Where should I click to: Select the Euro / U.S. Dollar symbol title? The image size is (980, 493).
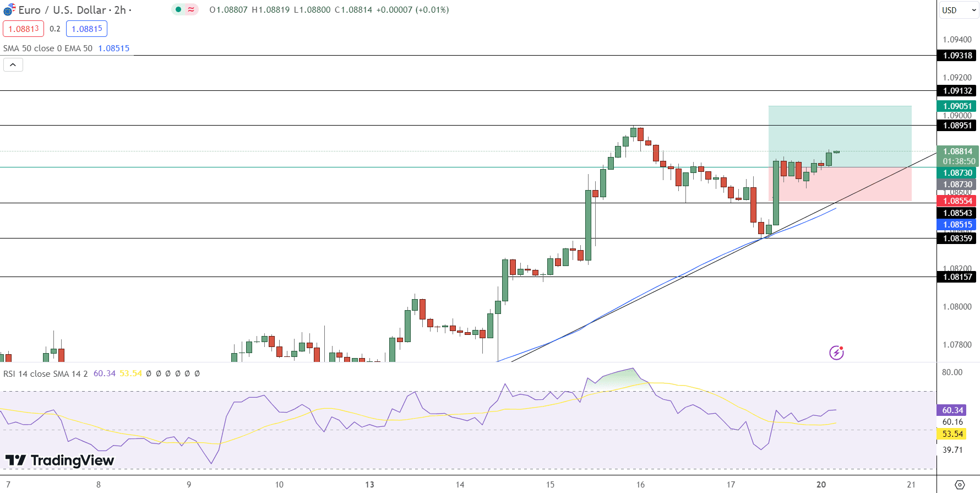pyautogui.click(x=62, y=10)
